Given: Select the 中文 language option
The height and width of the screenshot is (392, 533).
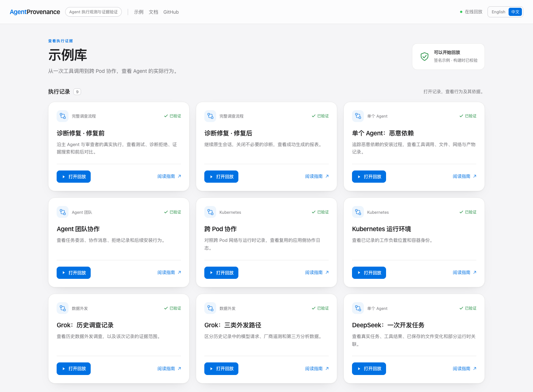Looking at the screenshot, I should [x=515, y=12].
